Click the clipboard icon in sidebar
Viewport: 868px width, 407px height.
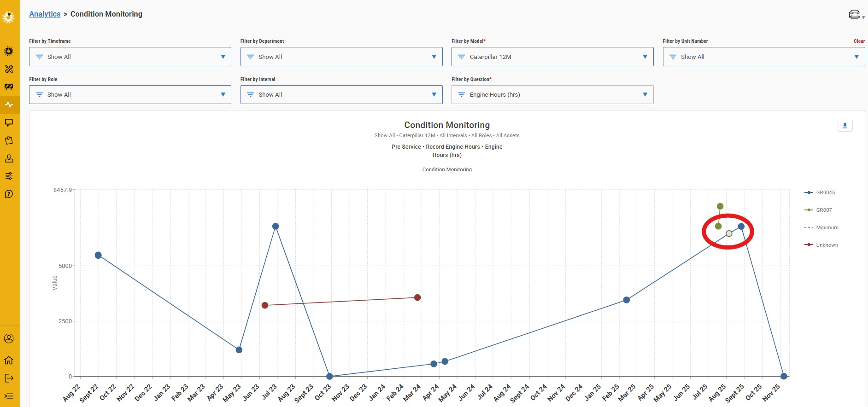(9, 140)
